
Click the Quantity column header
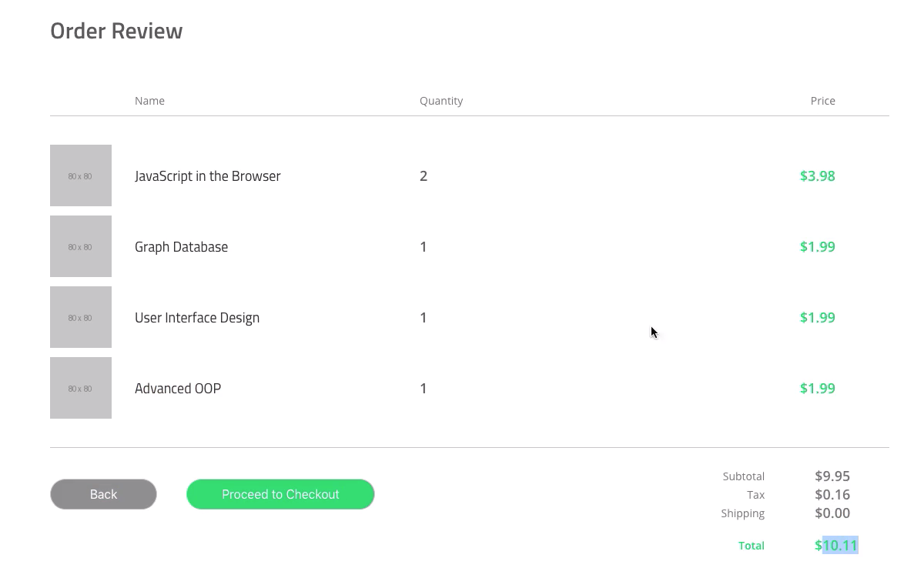pyautogui.click(x=441, y=101)
